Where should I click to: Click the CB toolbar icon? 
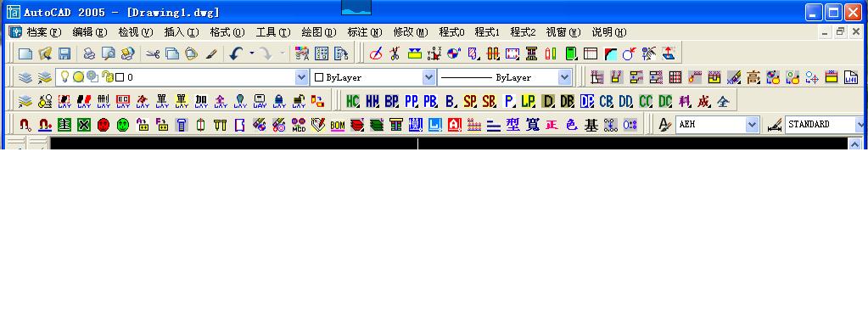pyautogui.click(x=606, y=101)
